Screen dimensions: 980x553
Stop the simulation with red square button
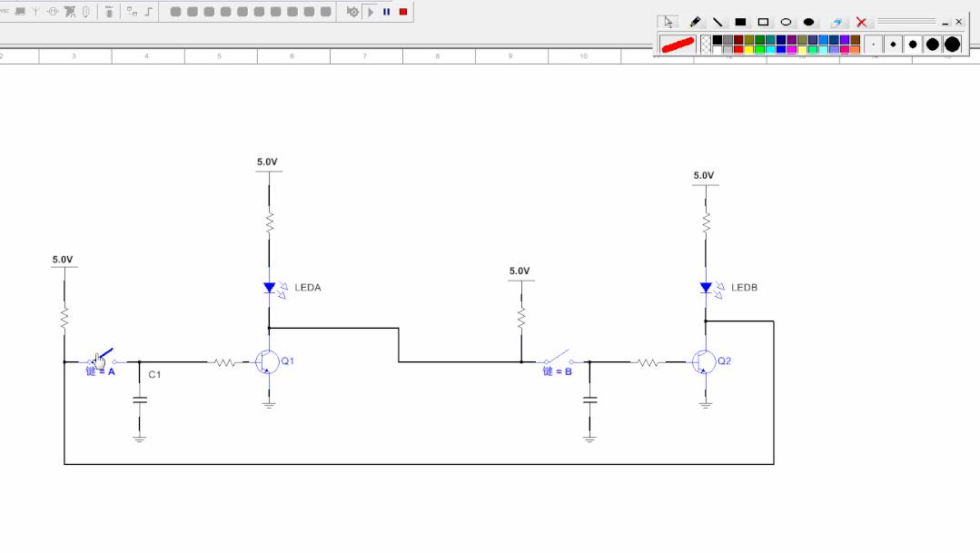pos(403,12)
